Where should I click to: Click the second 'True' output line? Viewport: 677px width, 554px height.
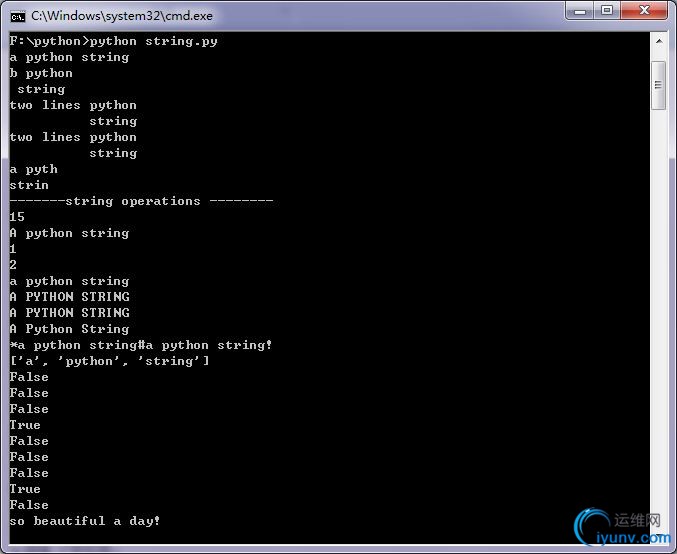tap(25, 489)
